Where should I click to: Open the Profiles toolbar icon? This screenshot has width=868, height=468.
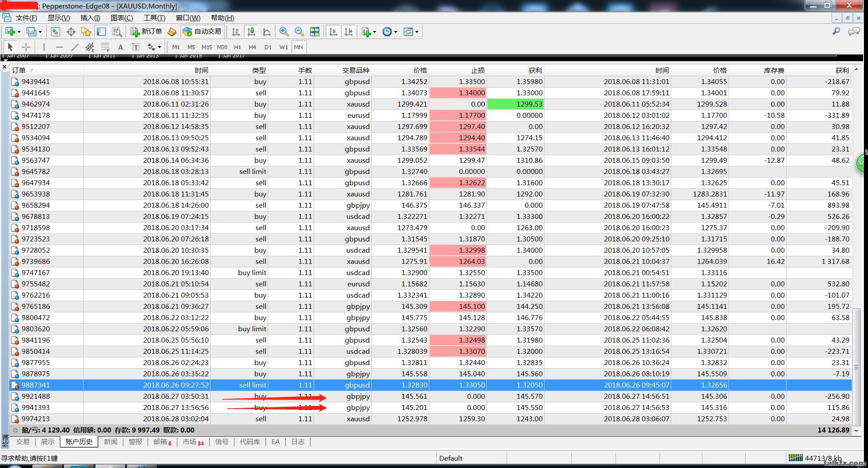pyautogui.click(x=31, y=31)
